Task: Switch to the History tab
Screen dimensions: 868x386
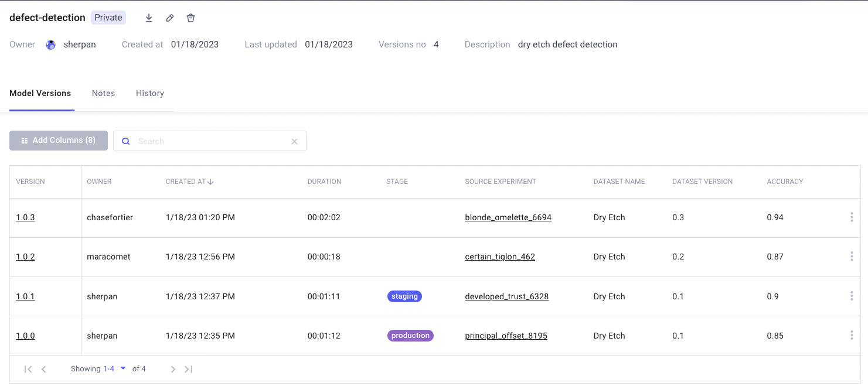Action: coord(150,93)
